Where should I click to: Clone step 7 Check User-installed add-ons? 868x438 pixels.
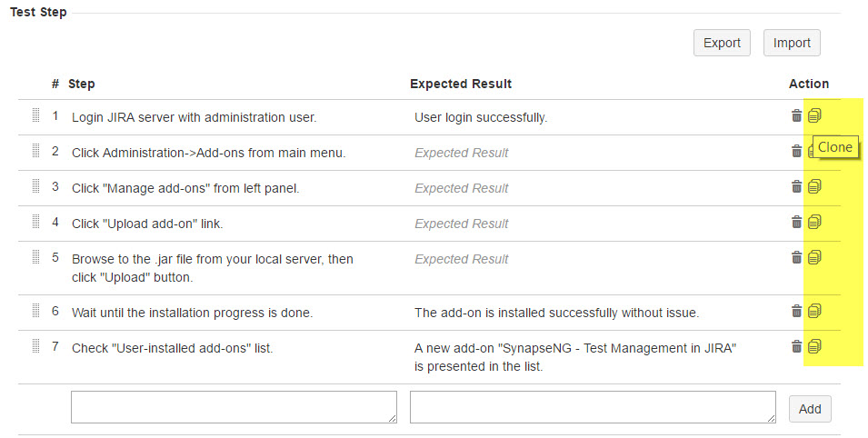click(814, 346)
